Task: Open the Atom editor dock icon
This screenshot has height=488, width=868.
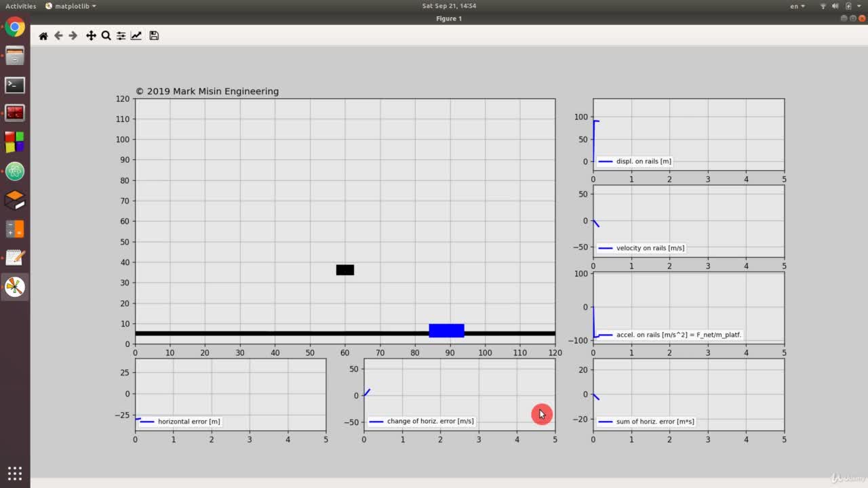Action: (x=15, y=171)
